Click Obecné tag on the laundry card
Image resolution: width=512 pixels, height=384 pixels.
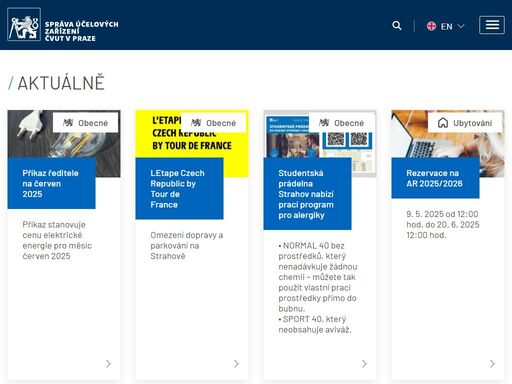tap(341, 123)
